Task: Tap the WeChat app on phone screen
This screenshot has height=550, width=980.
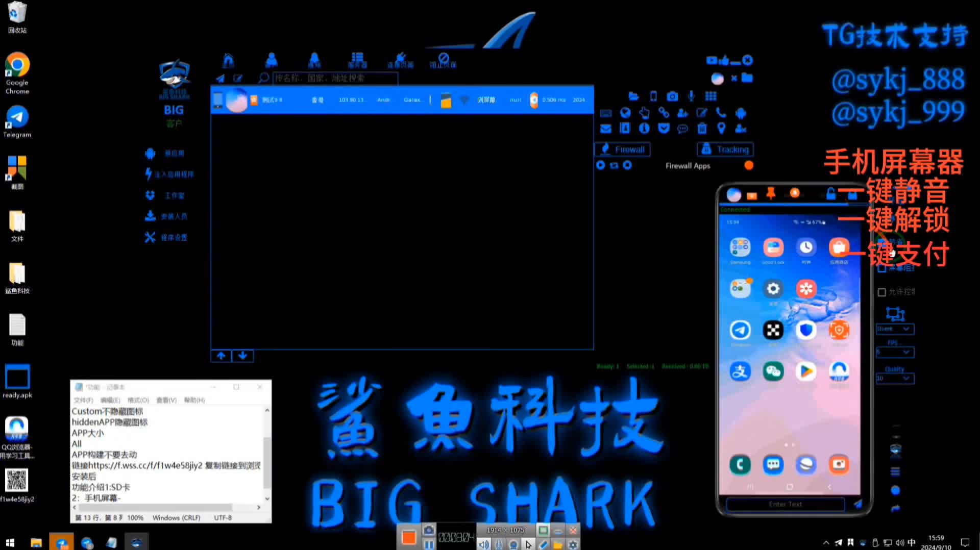Action: tap(773, 371)
